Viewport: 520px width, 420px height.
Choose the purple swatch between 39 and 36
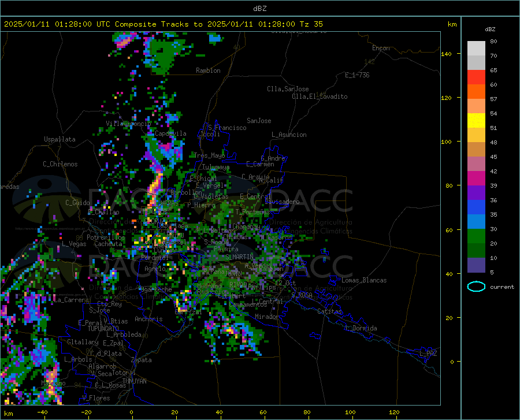pyautogui.click(x=476, y=193)
